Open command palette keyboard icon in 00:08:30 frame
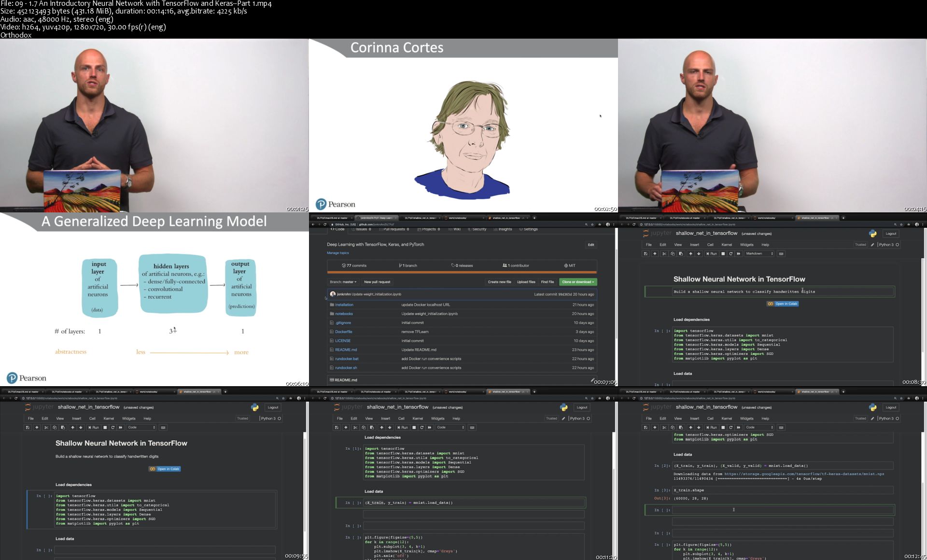The height and width of the screenshot is (560, 927). (x=781, y=254)
